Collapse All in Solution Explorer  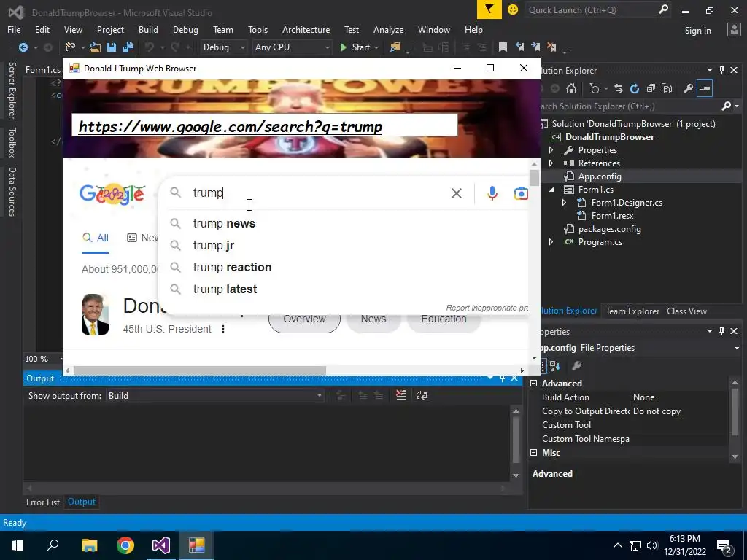tap(651, 88)
